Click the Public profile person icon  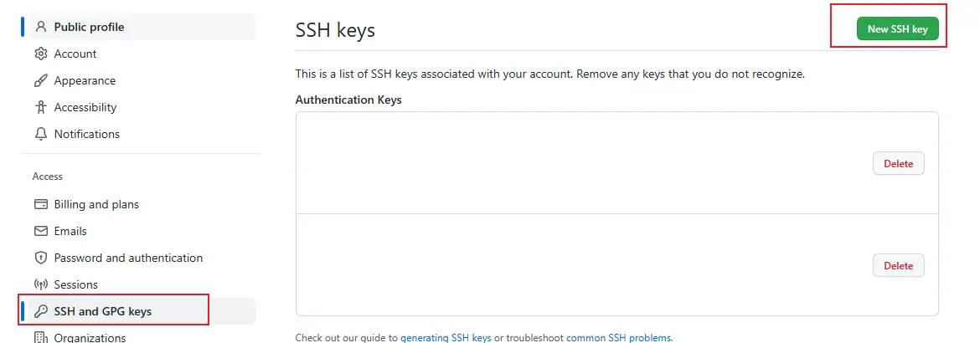[41, 27]
